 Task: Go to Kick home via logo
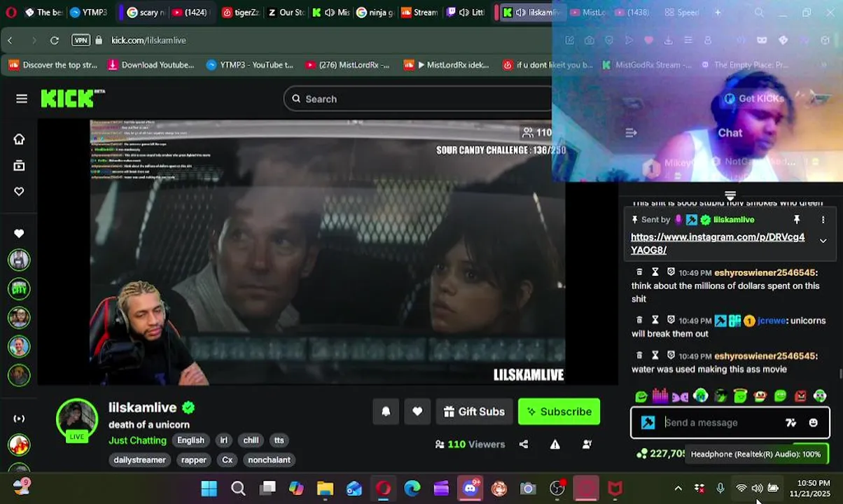72,99
